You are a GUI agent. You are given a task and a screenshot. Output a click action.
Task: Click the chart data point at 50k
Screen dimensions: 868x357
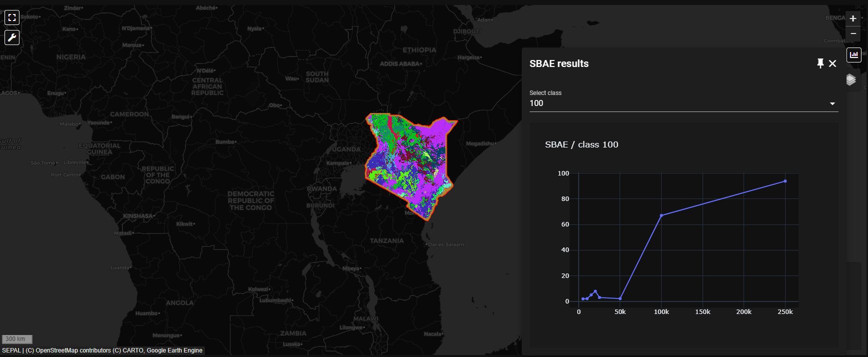pos(620,298)
